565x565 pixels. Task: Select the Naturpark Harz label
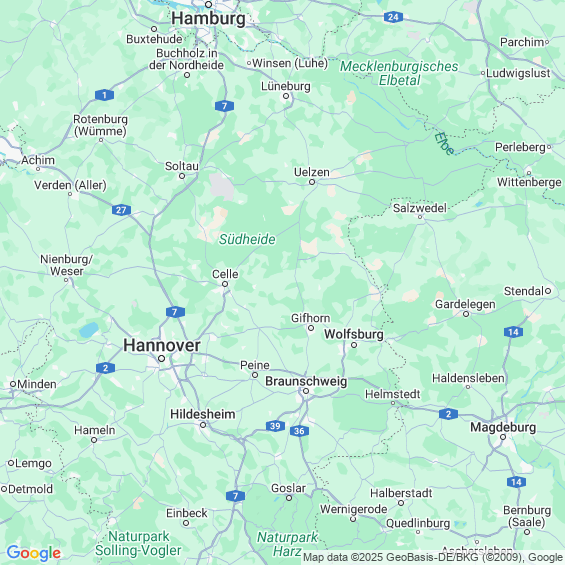(287, 544)
